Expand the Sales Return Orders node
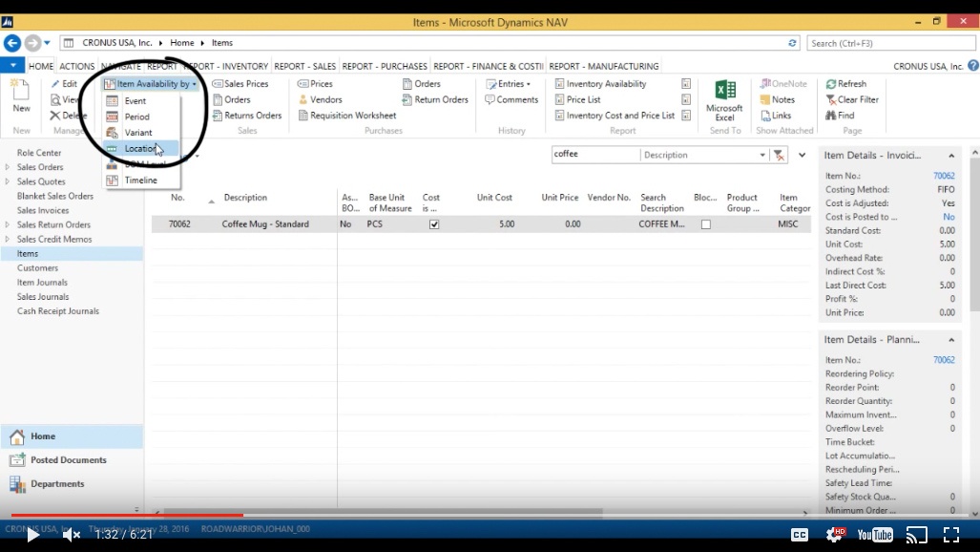 [x=8, y=224]
